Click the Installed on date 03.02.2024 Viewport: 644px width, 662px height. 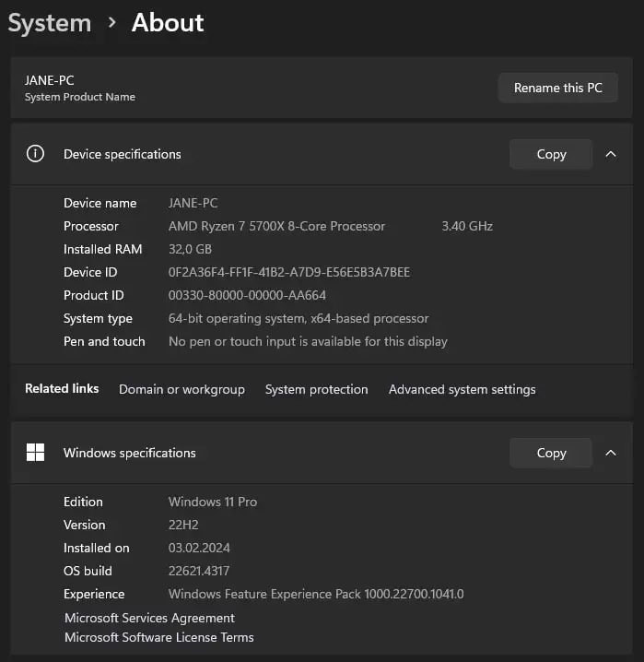coord(199,548)
